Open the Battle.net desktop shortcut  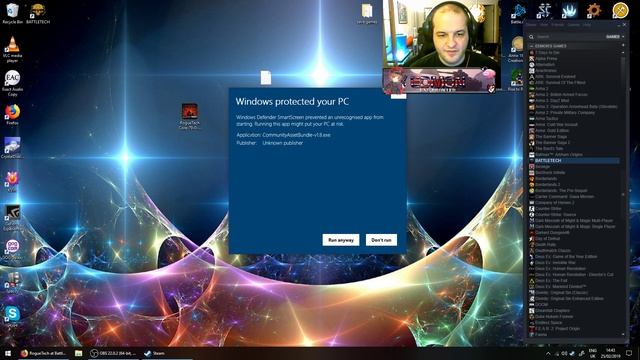pyautogui.click(x=518, y=13)
